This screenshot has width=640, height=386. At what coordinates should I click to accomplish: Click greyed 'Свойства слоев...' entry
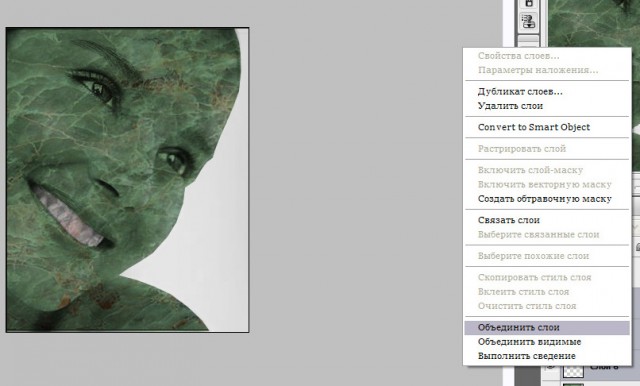[547, 56]
